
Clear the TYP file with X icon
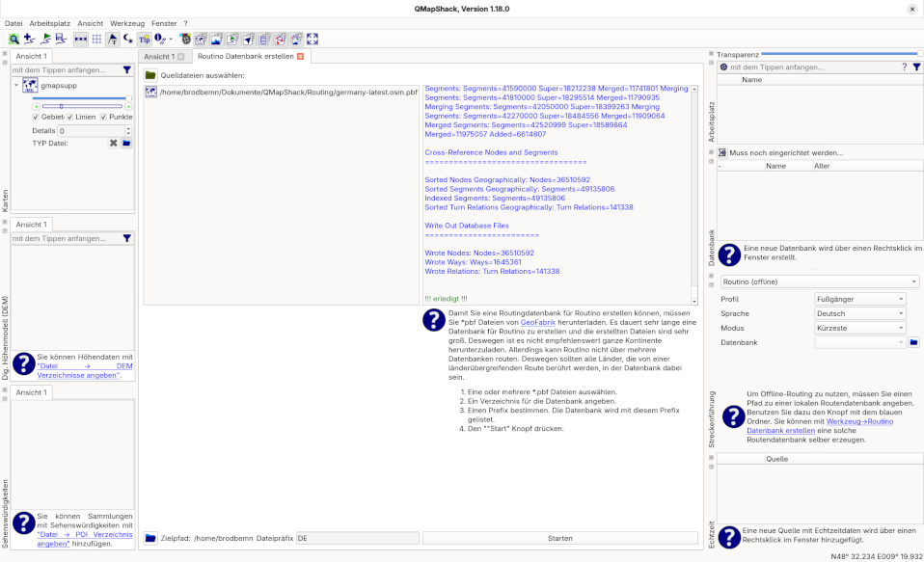point(113,144)
